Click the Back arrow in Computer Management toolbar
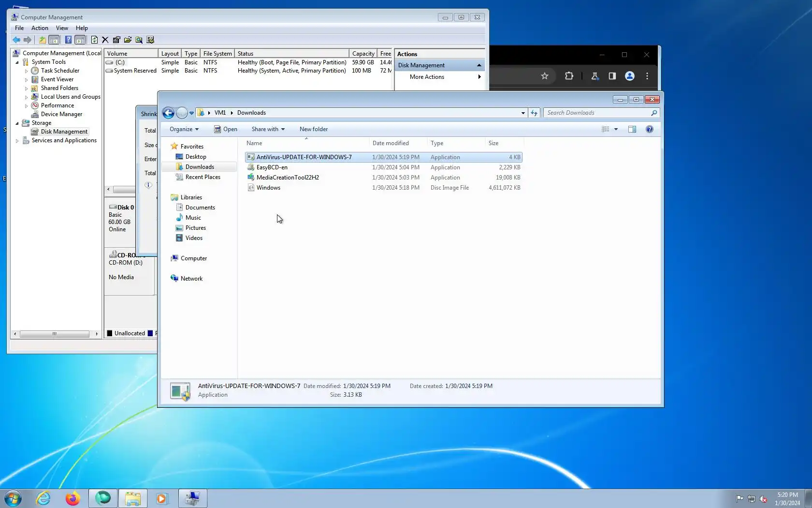The width and height of the screenshot is (812, 508). pyautogui.click(x=16, y=40)
